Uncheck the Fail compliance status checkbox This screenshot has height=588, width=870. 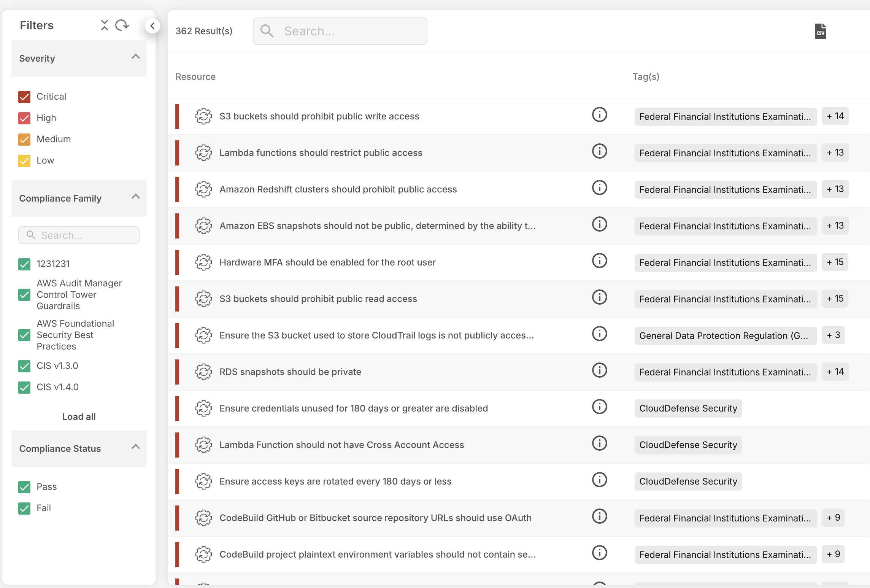[24, 509]
